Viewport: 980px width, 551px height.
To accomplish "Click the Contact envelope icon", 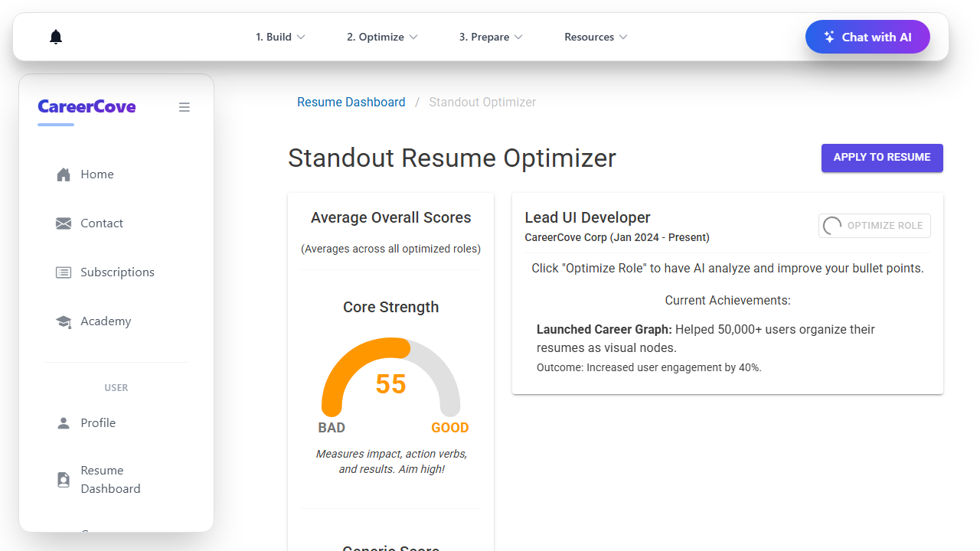I will pyautogui.click(x=64, y=223).
